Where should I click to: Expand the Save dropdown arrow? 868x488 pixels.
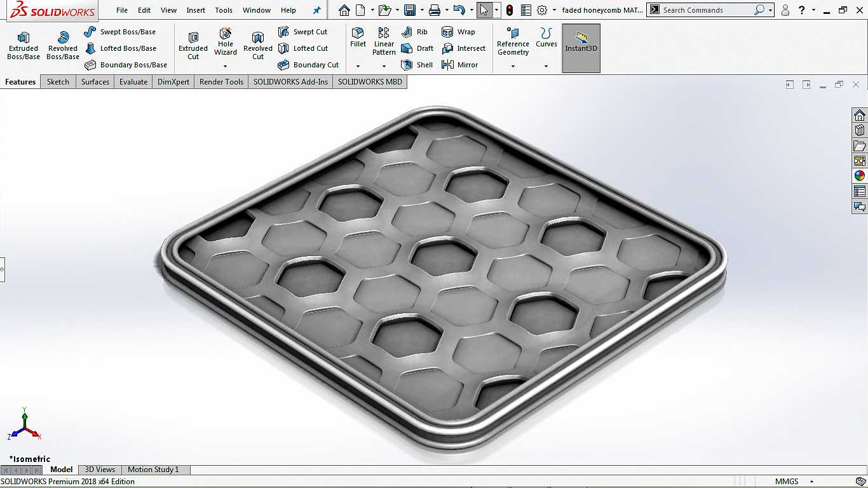coord(421,10)
